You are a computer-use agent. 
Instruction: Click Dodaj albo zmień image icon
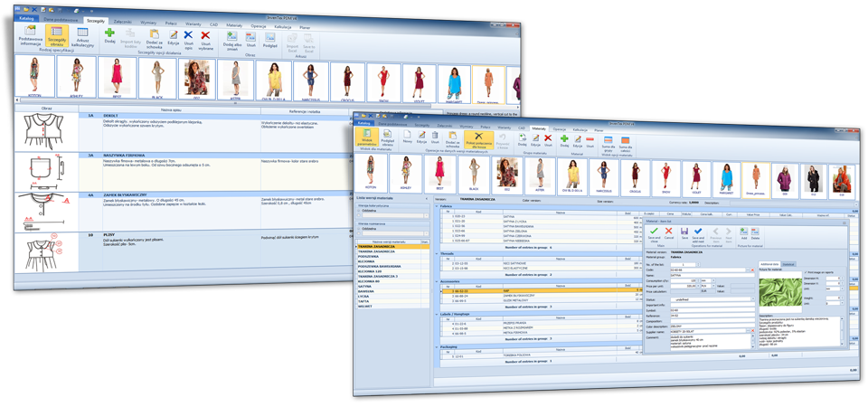coord(232,40)
